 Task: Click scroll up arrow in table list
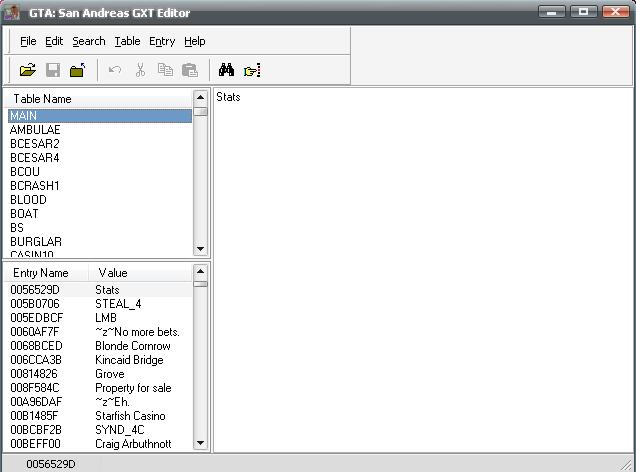point(200,98)
